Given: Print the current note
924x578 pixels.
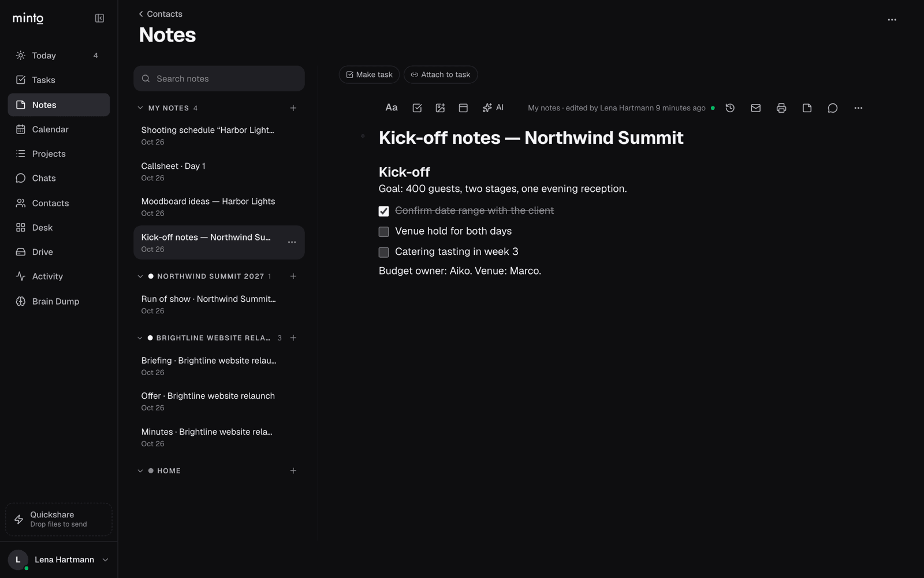Looking at the screenshot, I should click(781, 108).
